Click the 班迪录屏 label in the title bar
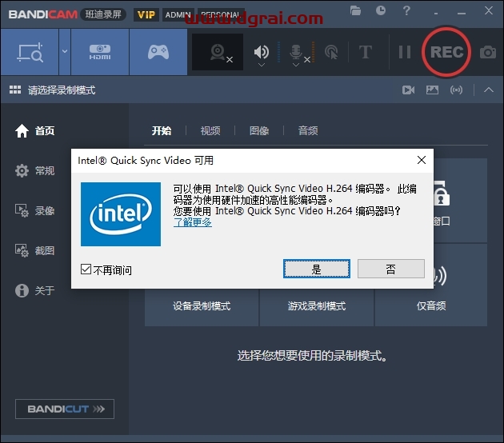 click(103, 14)
